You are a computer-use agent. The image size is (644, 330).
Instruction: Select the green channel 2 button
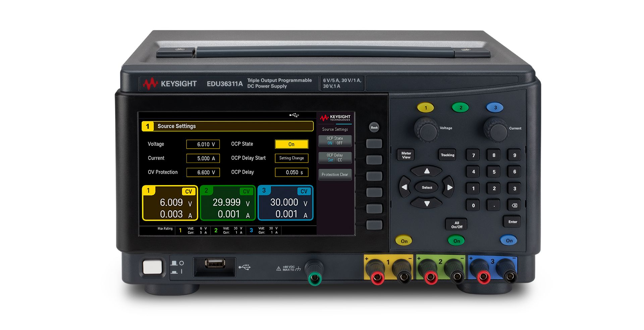(461, 108)
